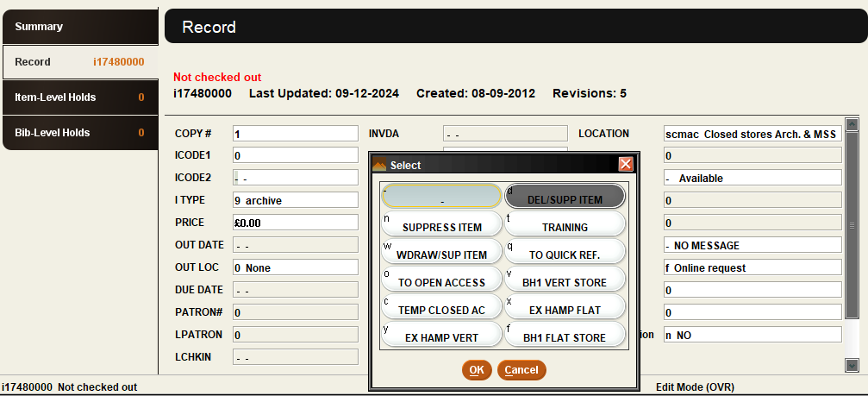Select TEMP CLOSED AC option
This screenshot has height=396, width=868.
441,307
